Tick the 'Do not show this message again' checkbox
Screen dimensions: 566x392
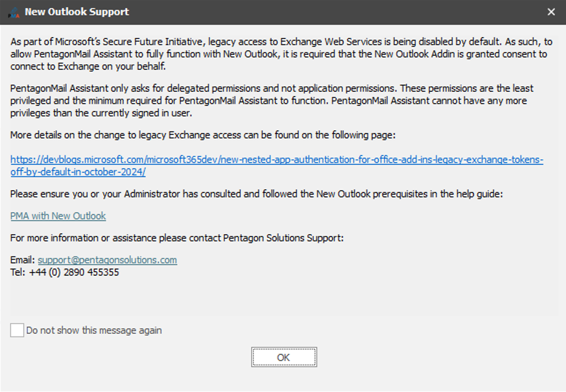(x=17, y=330)
